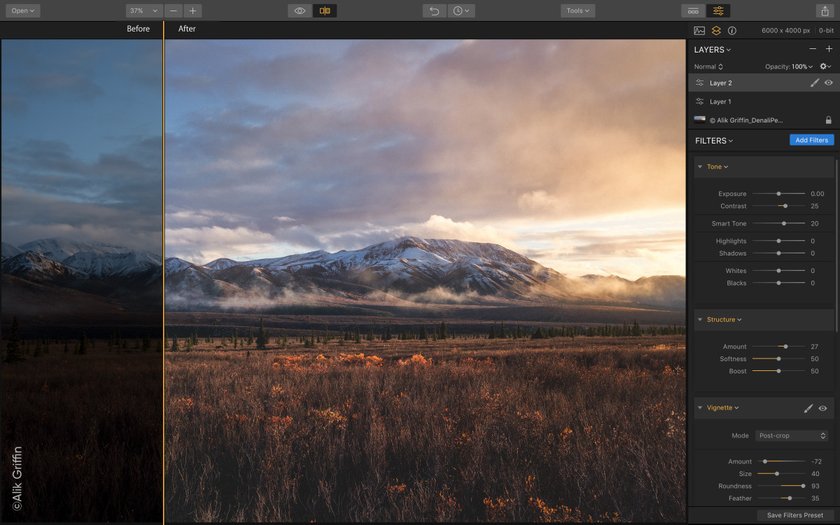Open the history clock dropdown
Screen dimensions: 840x525
tap(461, 11)
